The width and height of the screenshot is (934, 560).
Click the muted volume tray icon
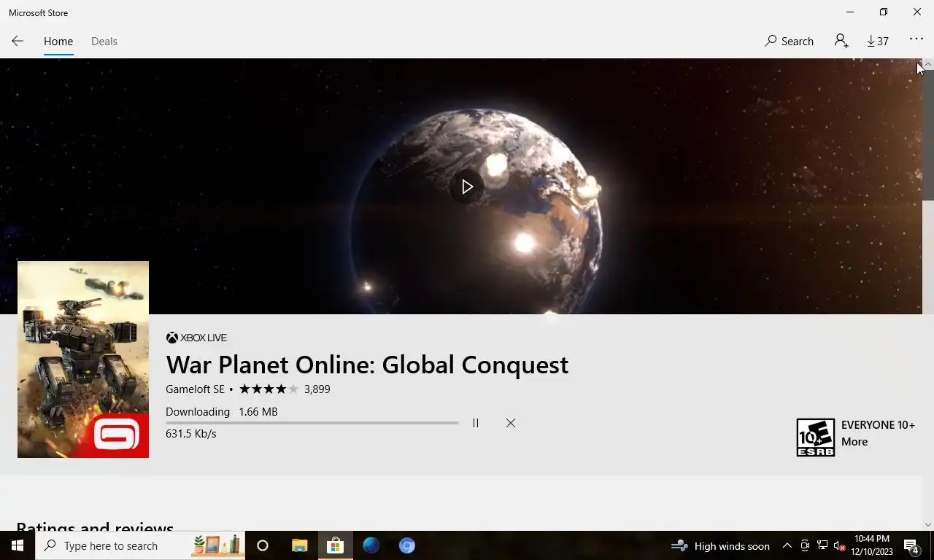pos(840,545)
